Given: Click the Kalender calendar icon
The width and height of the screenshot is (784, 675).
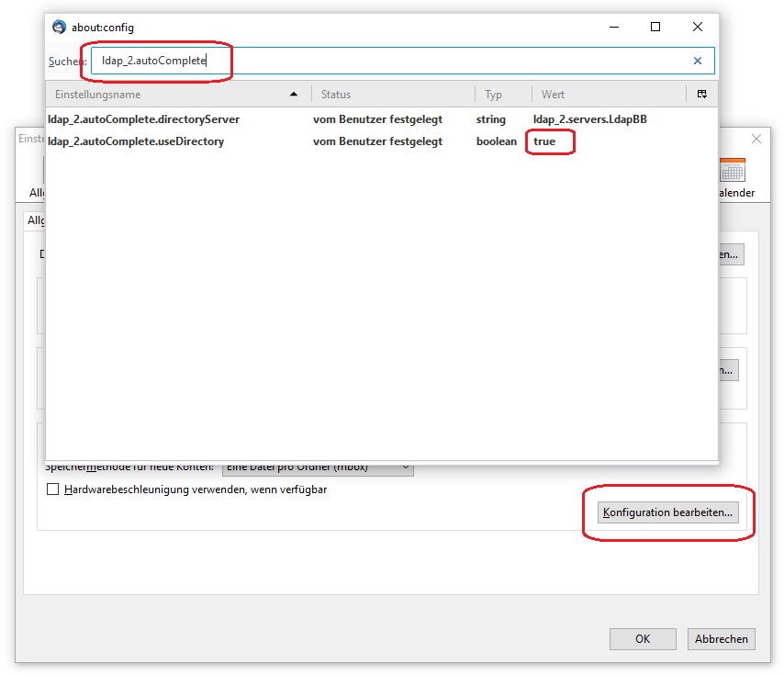Looking at the screenshot, I should tap(733, 171).
